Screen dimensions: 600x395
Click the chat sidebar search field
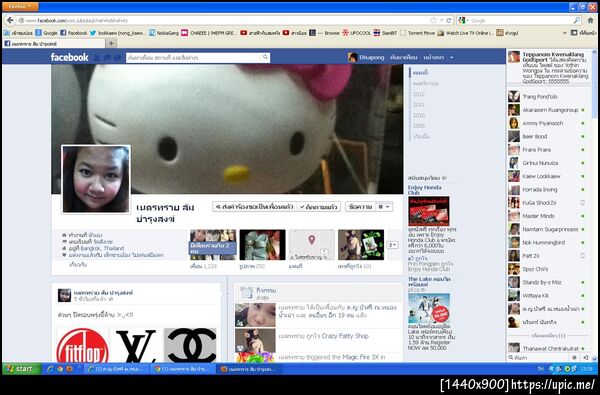538,357
